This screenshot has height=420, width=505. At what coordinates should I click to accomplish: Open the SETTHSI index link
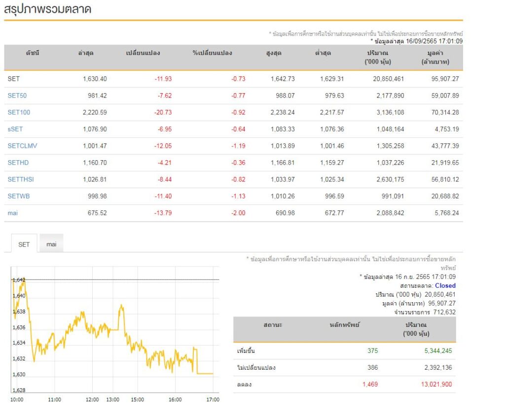click(x=21, y=179)
